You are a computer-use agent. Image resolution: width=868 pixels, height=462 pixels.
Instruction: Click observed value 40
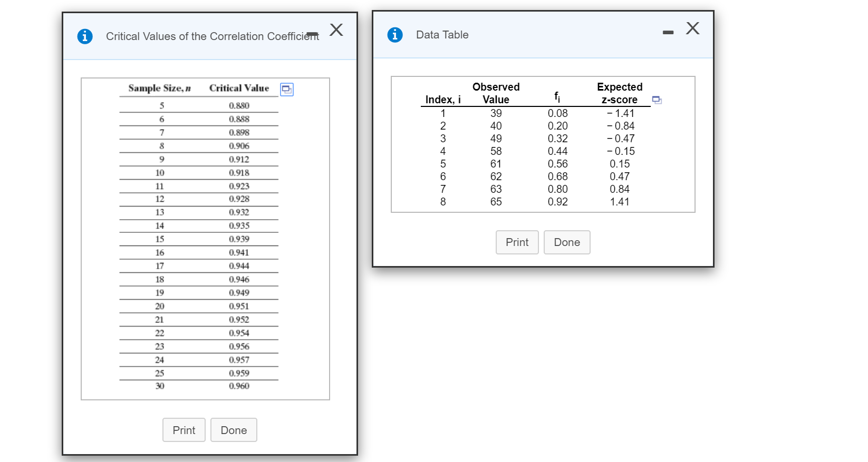click(x=496, y=126)
